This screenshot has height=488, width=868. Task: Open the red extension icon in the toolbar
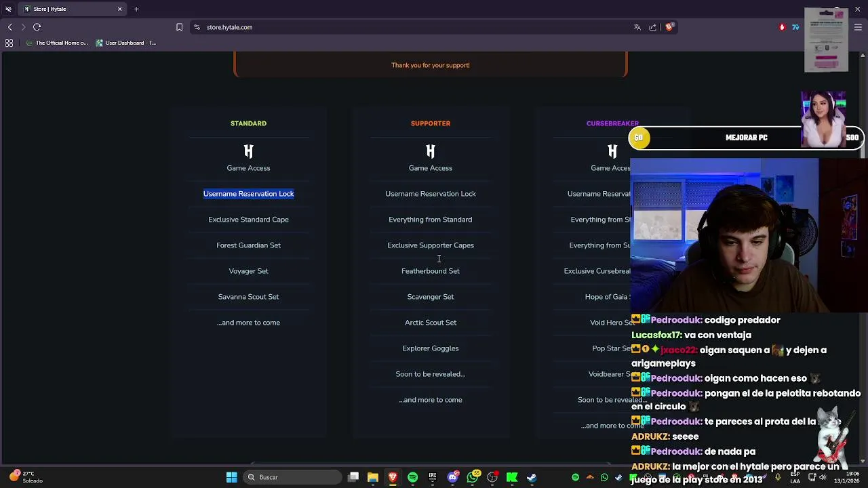782,27
